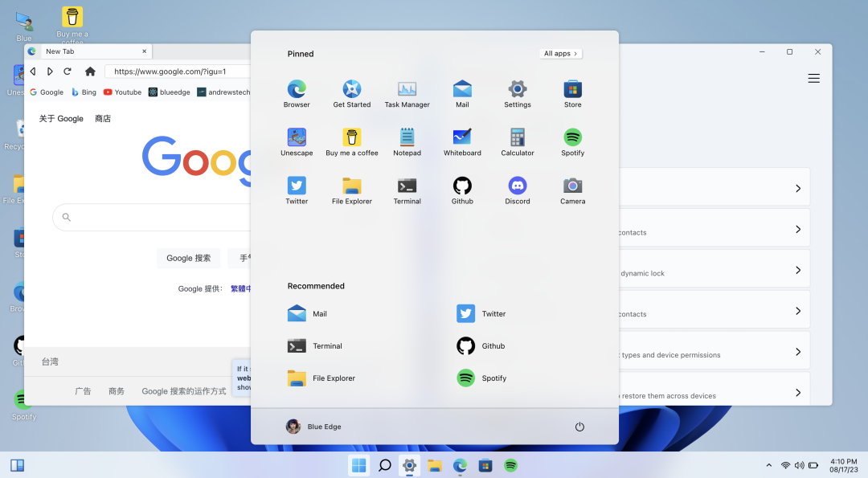868x478 pixels.
Task: Launch pinned Terminal app
Action: pos(407,190)
